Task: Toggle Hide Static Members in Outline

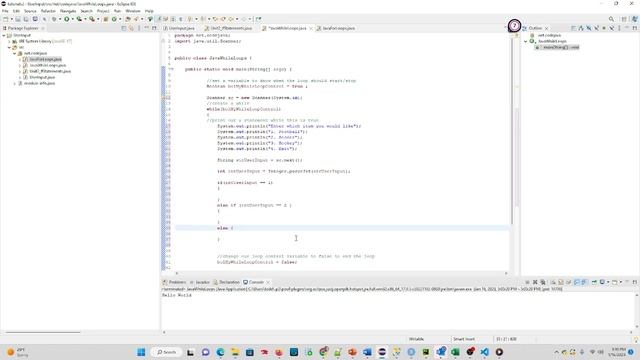Action: tap(597, 28)
